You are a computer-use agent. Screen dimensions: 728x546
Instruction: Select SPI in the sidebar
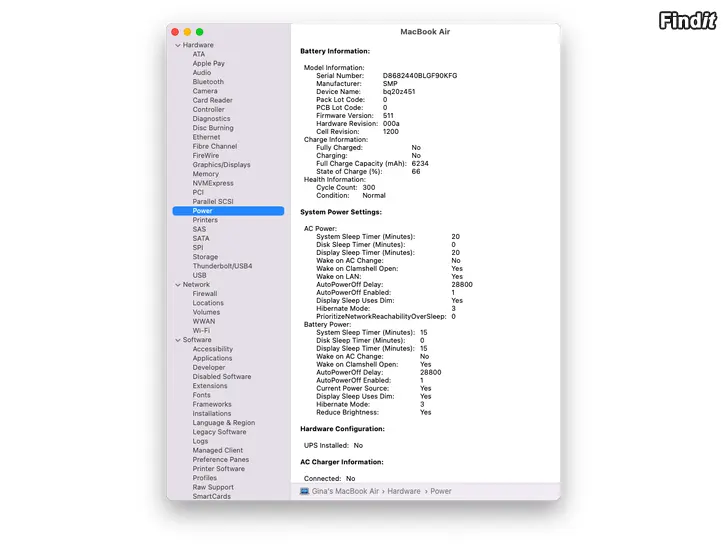pos(198,248)
